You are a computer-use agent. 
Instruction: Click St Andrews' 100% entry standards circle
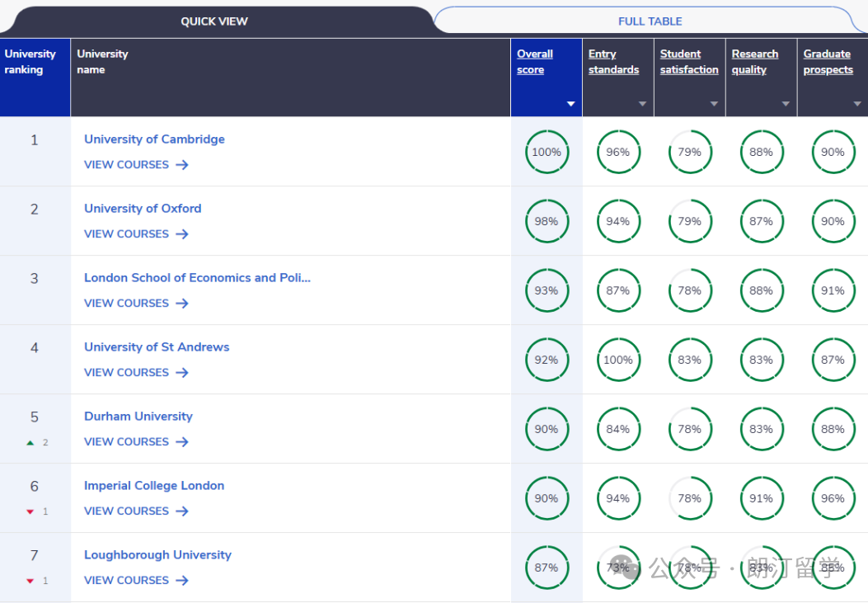pos(618,360)
